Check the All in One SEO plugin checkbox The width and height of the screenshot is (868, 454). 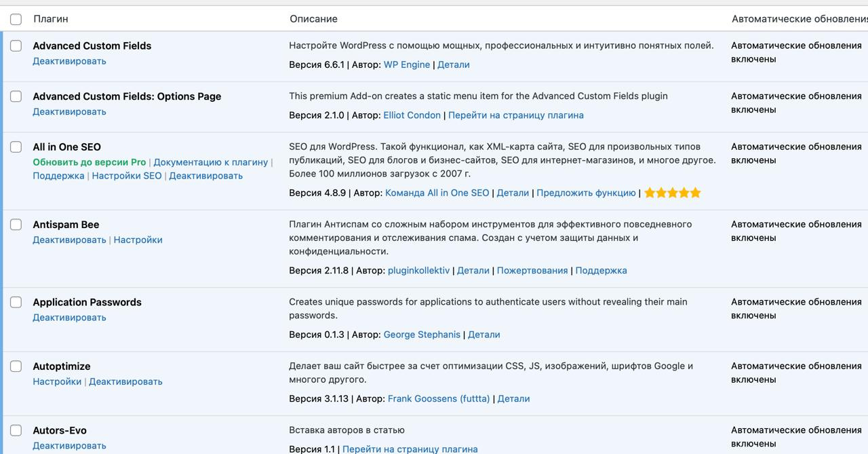point(16,147)
